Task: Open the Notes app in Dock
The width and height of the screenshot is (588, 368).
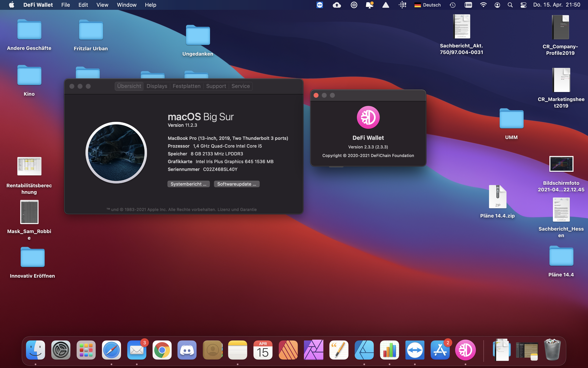Action: [x=238, y=350]
